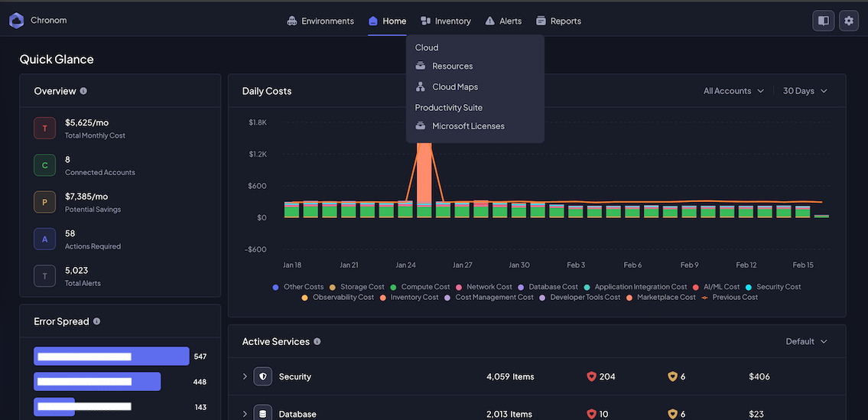Click the Overview info icon
Screen dimensions: 868x420
[x=83, y=91]
